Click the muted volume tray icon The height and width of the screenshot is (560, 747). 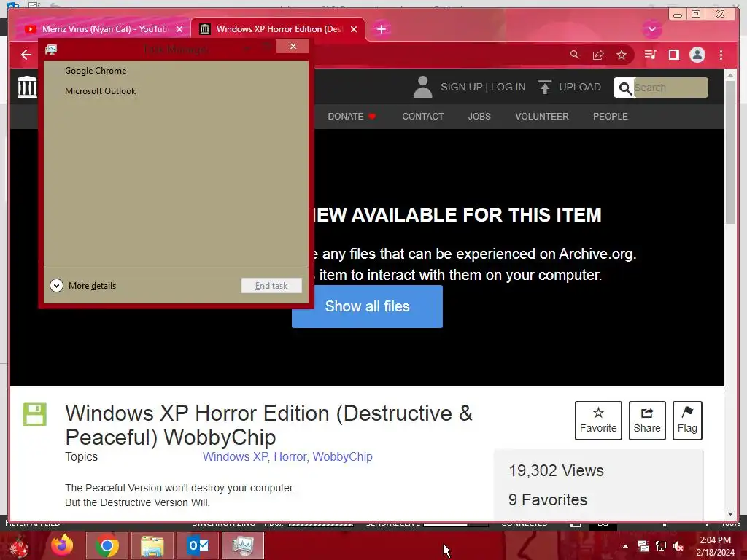coord(678,546)
